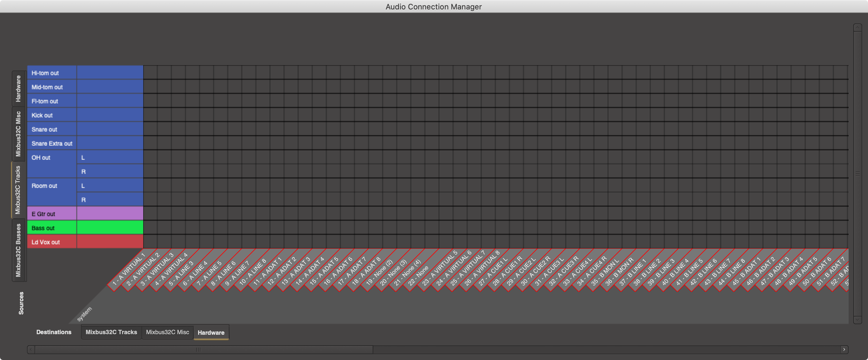Select vertical Hardware sources tab
Image resolution: width=868 pixels, height=360 pixels.
(x=18, y=88)
